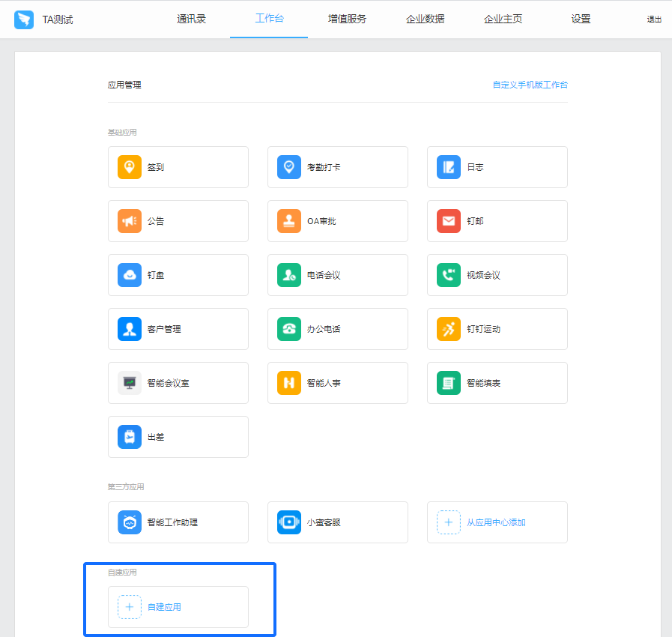The image size is (672, 637).
Task: Click the 智能工作助理 robot icon
Action: point(130,522)
